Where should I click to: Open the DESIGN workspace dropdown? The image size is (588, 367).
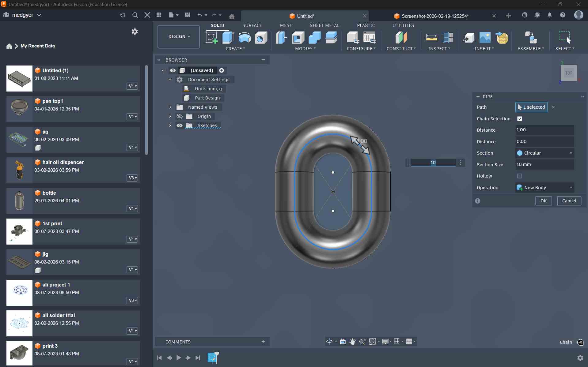point(179,37)
